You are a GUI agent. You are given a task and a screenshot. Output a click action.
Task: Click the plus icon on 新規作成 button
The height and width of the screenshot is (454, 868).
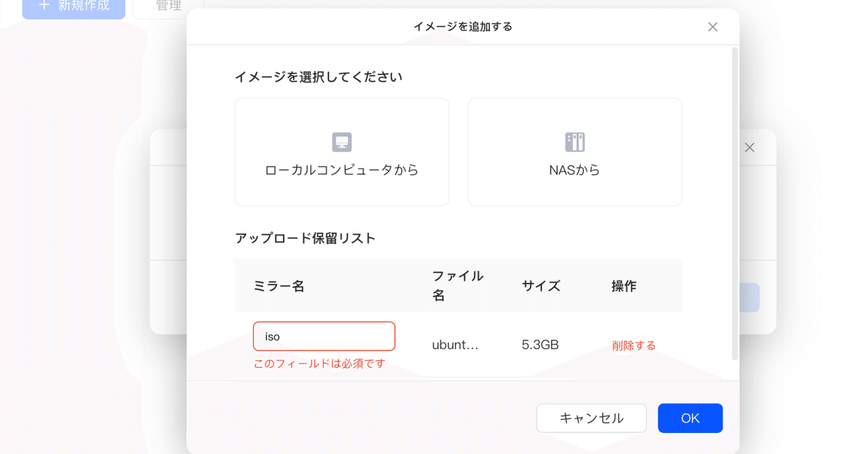point(44,6)
